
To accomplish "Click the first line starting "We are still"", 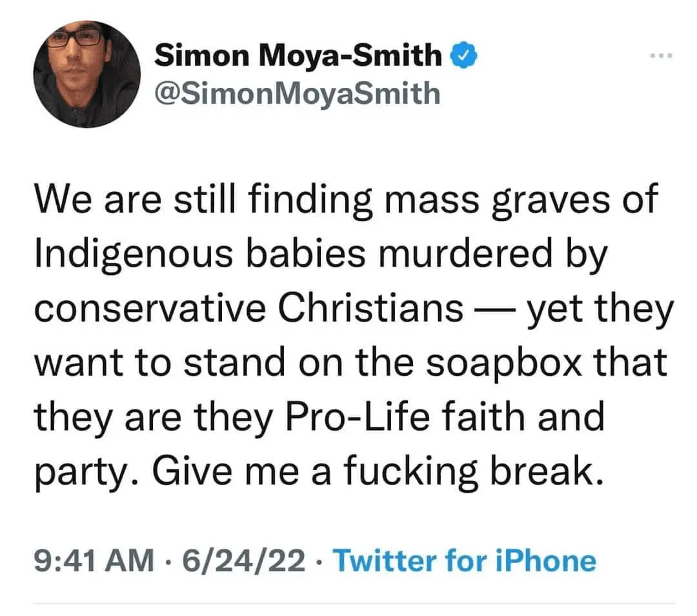I will tap(345, 198).
